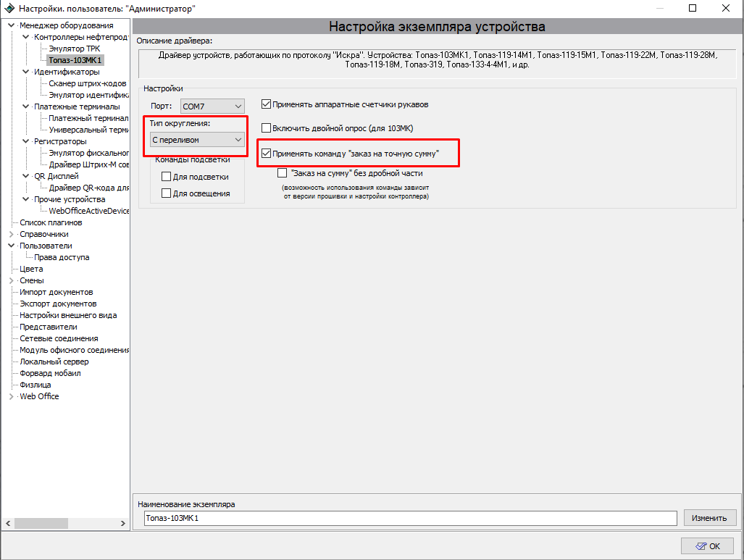Open the Тип округления dropdown
Screen dimensions: 744x560
click(x=197, y=140)
